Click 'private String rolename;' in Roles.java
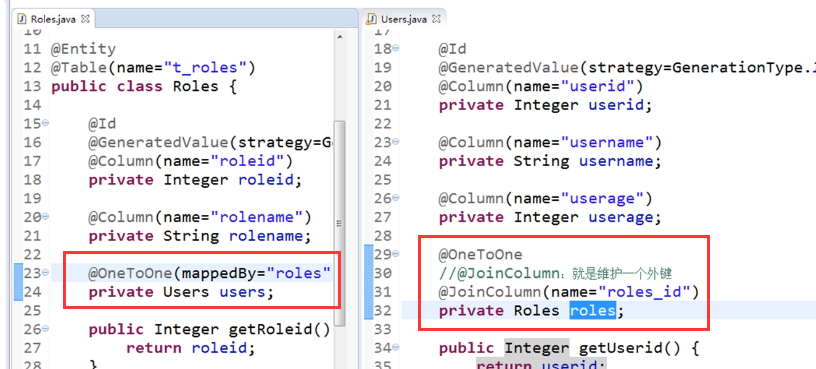The width and height of the screenshot is (816, 369). coord(200,236)
